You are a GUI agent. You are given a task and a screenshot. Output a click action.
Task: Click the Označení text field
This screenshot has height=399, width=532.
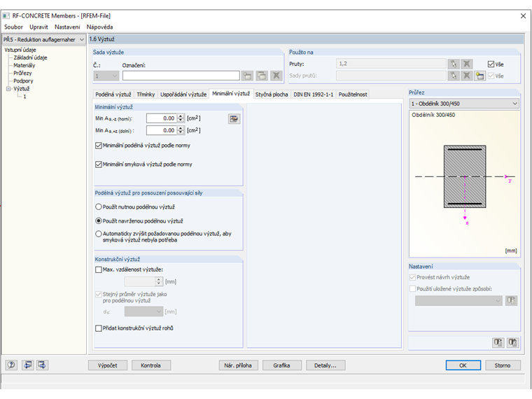pos(181,76)
